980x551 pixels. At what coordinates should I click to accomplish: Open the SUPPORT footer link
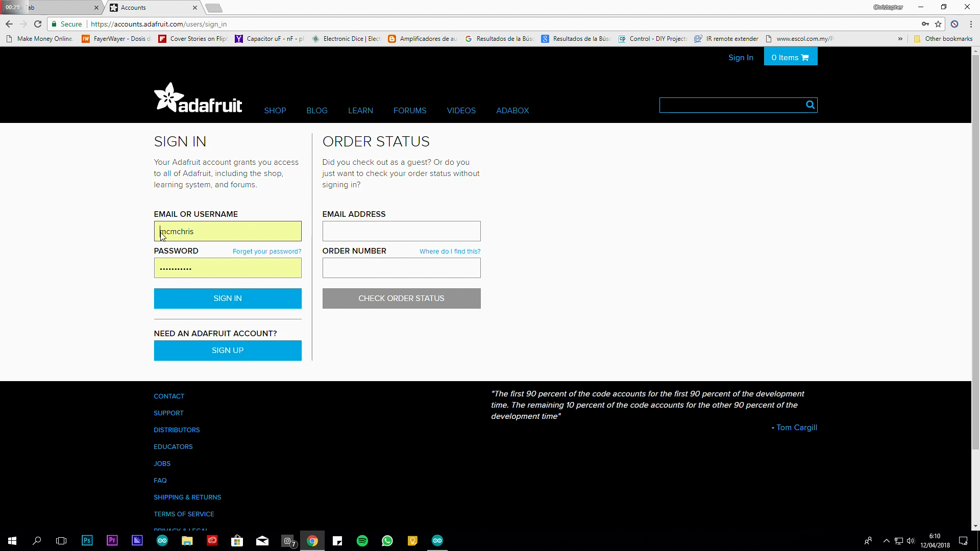coord(168,413)
